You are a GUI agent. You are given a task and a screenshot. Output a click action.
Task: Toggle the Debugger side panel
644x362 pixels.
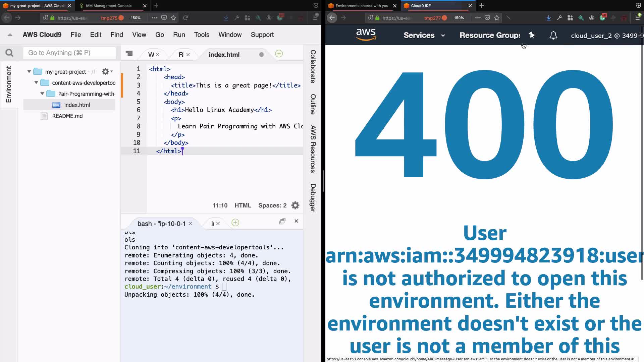(313, 198)
